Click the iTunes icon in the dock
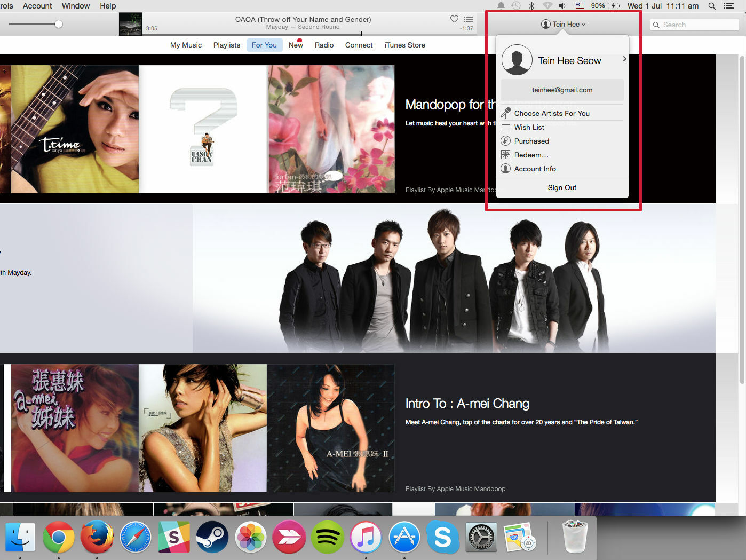 366,537
